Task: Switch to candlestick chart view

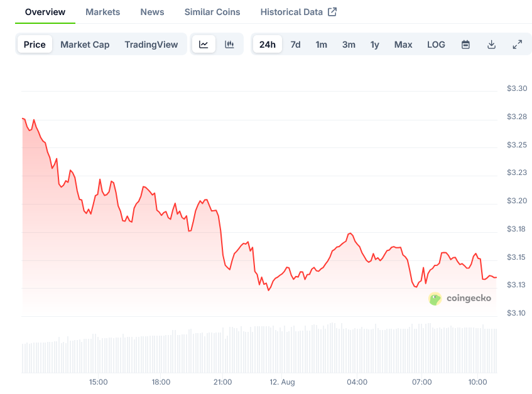Action: click(x=229, y=45)
